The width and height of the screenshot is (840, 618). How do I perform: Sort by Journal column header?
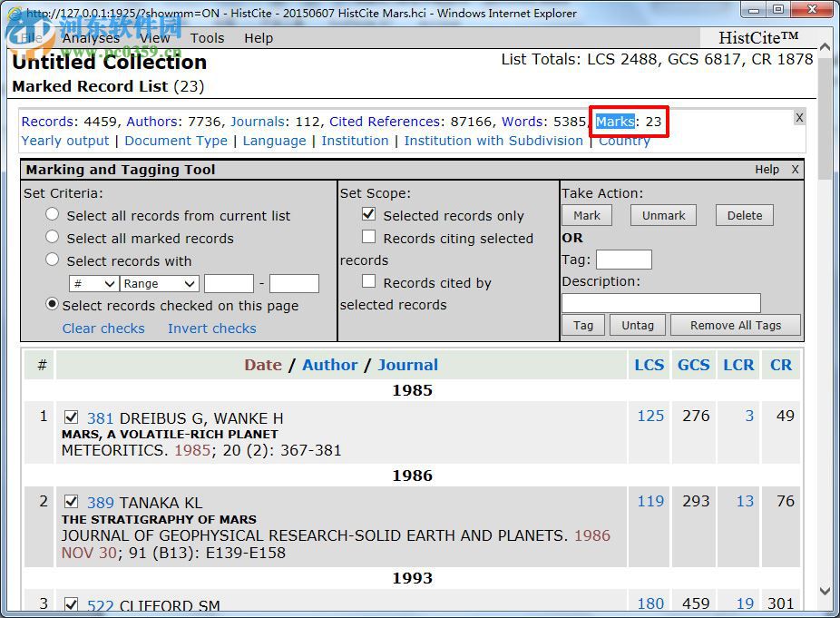tap(407, 365)
